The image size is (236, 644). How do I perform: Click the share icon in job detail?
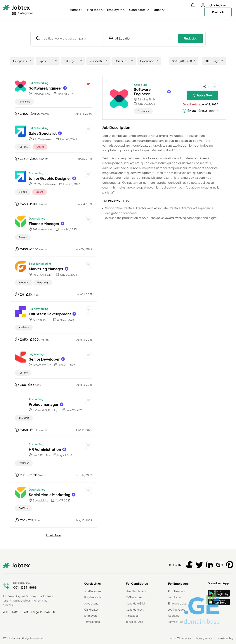205,87
